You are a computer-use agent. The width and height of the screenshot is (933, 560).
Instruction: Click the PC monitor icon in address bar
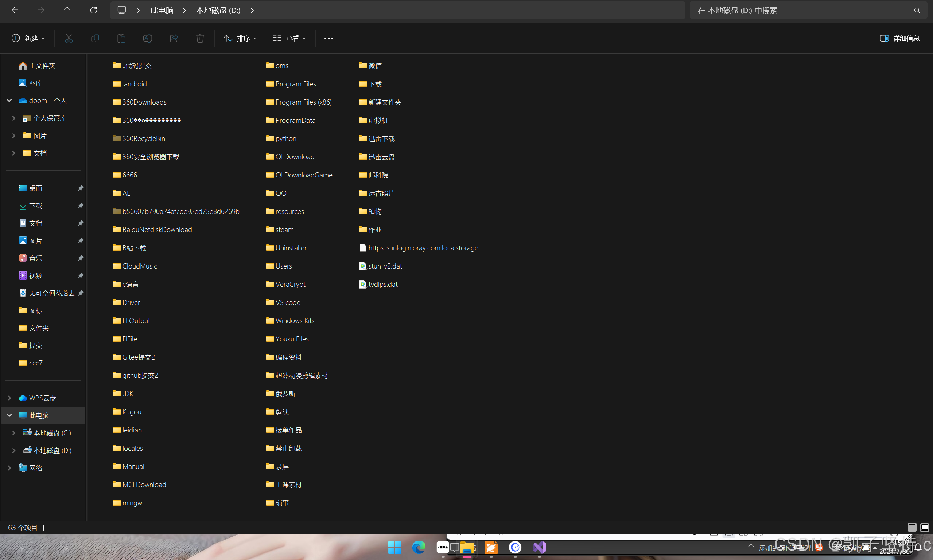121,10
